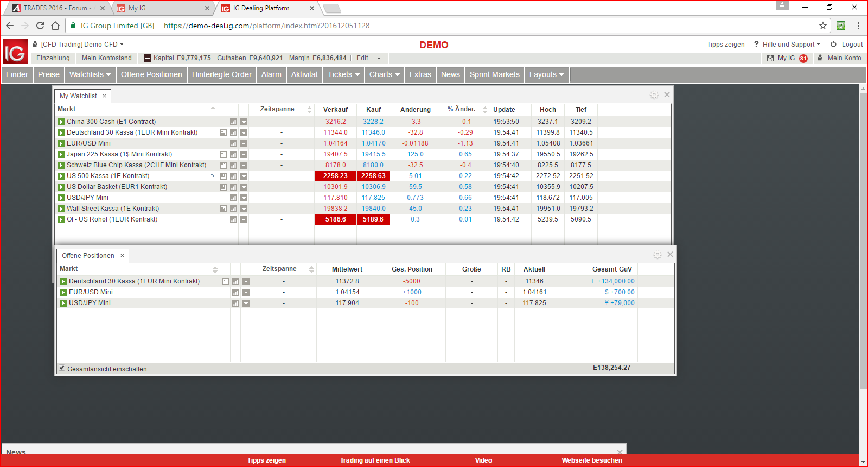
Task: Click the Einzahlung button
Action: 53,58
